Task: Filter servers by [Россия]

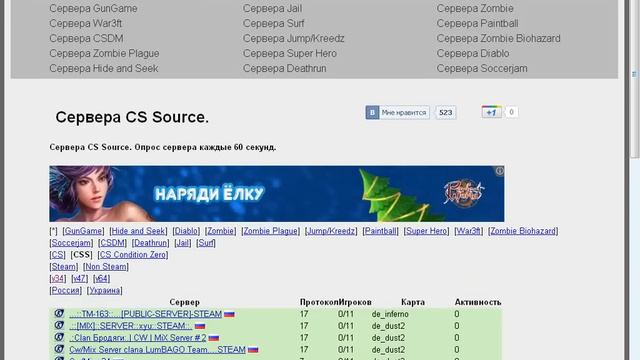Action: (65, 290)
